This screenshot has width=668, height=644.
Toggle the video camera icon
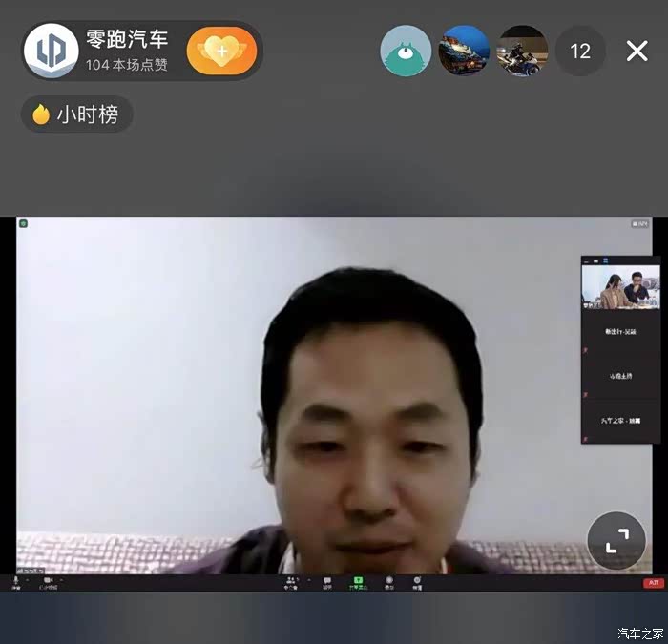48,582
